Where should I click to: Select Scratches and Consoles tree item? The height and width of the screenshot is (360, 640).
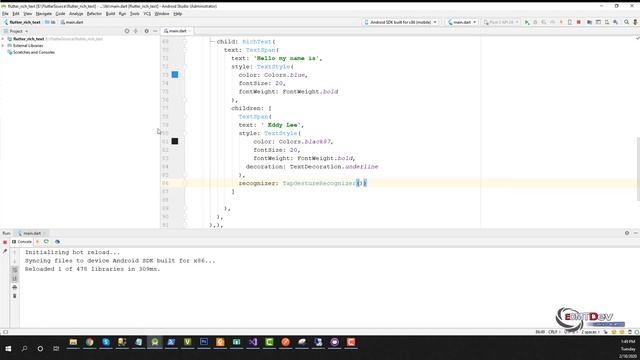pos(31,52)
